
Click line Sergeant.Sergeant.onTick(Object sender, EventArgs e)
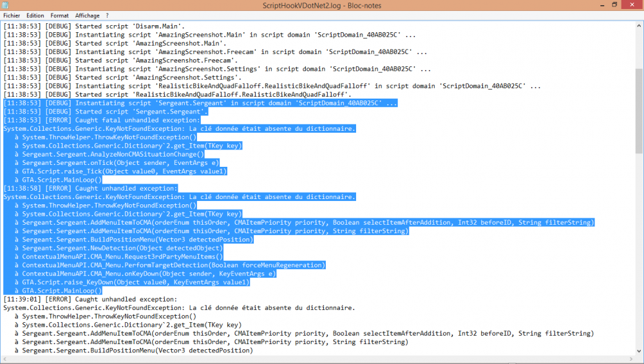(x=117, y=163)
